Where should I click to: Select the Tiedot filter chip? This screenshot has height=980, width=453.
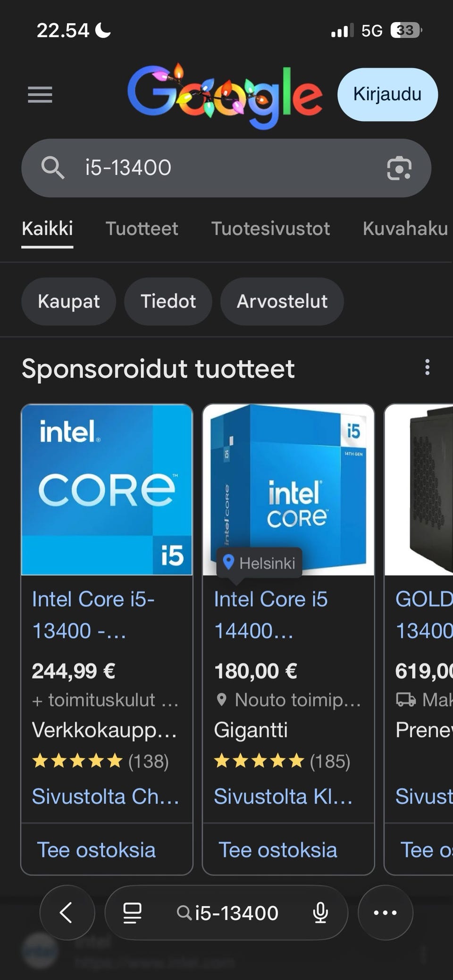(168, 301)
